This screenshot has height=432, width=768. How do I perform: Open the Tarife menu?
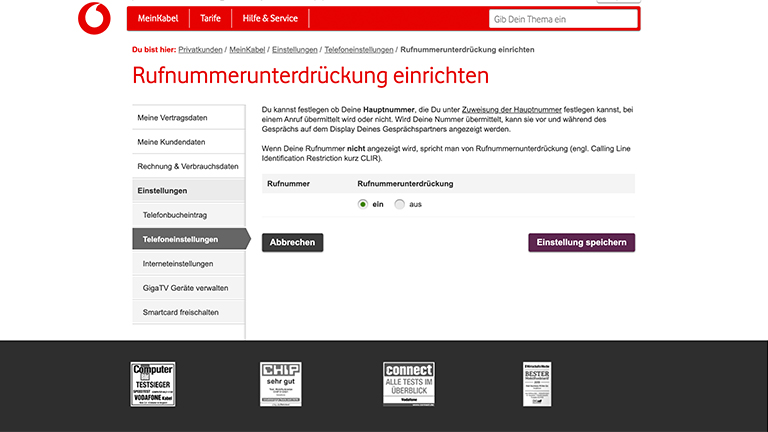click(210, 19)
